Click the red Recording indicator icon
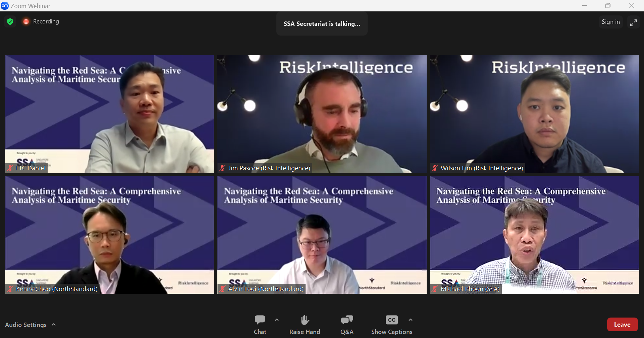Screen dimensions: 644x338 pyautogui.click(x=26, y=21)
